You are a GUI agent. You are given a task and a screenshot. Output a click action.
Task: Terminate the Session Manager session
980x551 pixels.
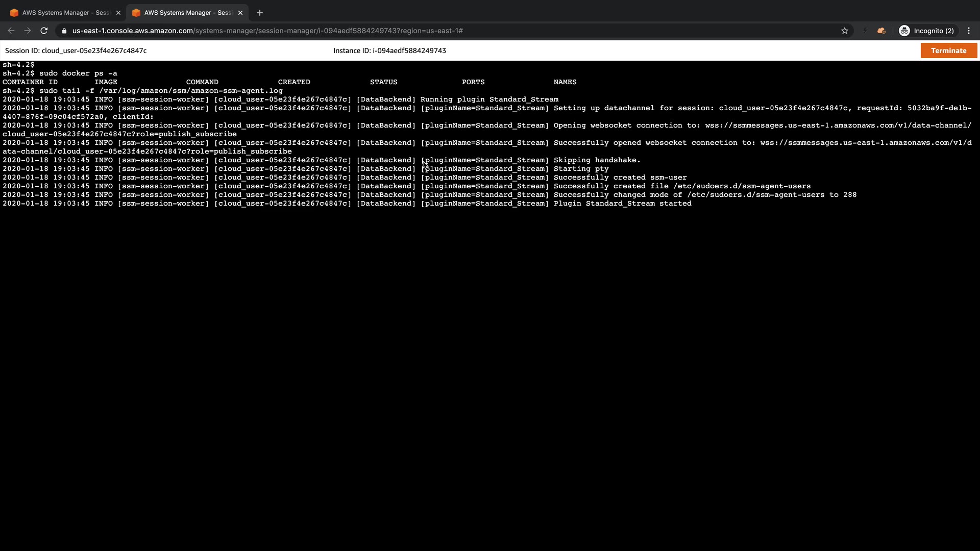[x=948, y=51]
